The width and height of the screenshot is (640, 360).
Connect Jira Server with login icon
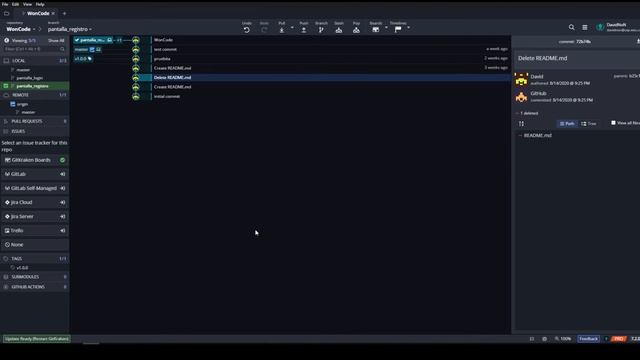pos(62,216)
